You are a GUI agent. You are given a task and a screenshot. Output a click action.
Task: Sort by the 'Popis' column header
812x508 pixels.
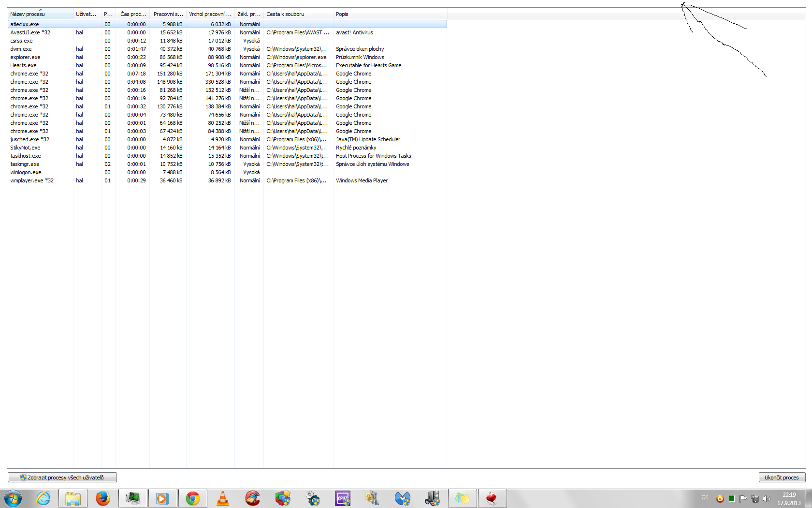coord(390,14)
